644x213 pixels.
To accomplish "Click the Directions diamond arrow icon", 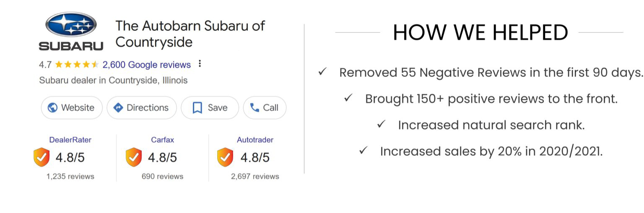I will (118, 108).
